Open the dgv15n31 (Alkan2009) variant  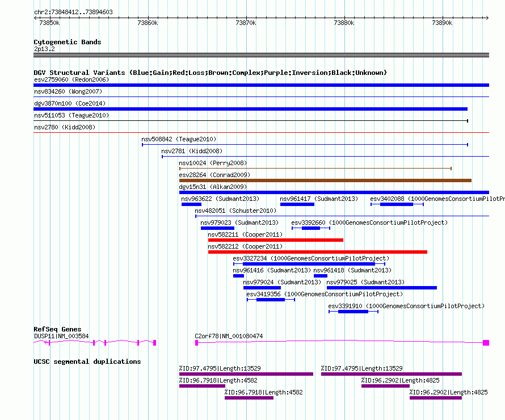(x=334, y=192)
